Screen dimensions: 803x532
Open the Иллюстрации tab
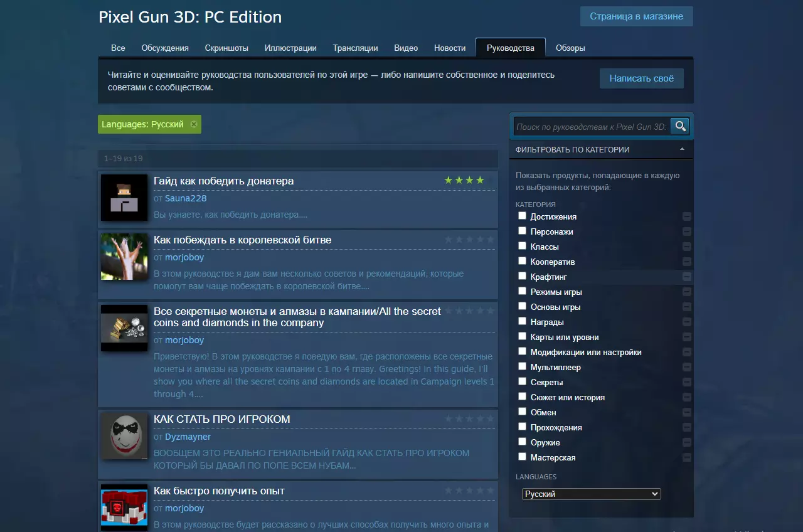290,48
